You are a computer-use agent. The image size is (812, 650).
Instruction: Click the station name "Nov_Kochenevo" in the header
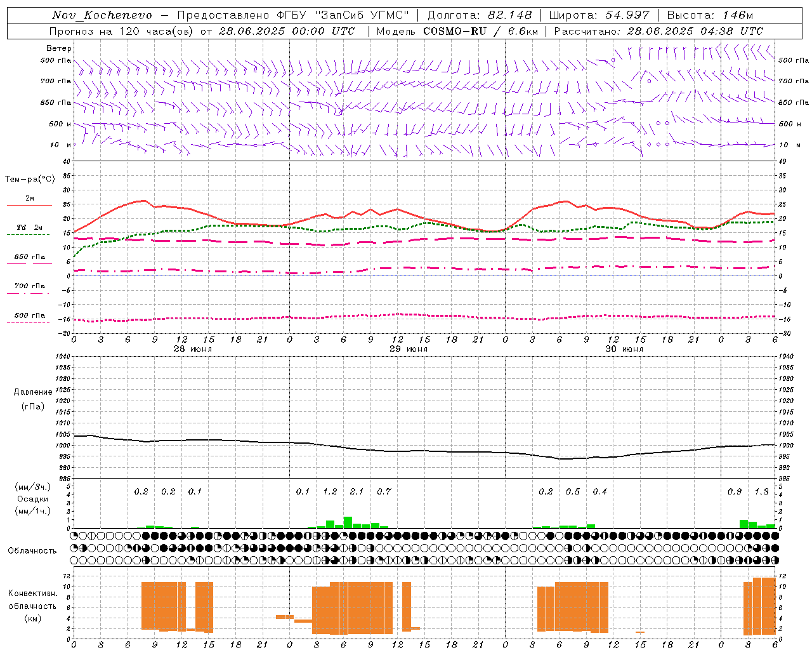[102, 15]
